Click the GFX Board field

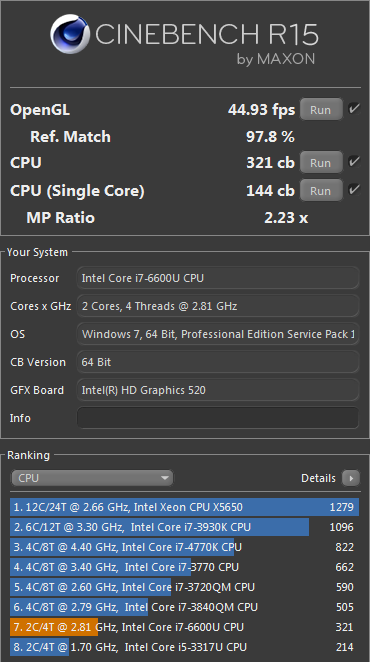coord(218,390)
